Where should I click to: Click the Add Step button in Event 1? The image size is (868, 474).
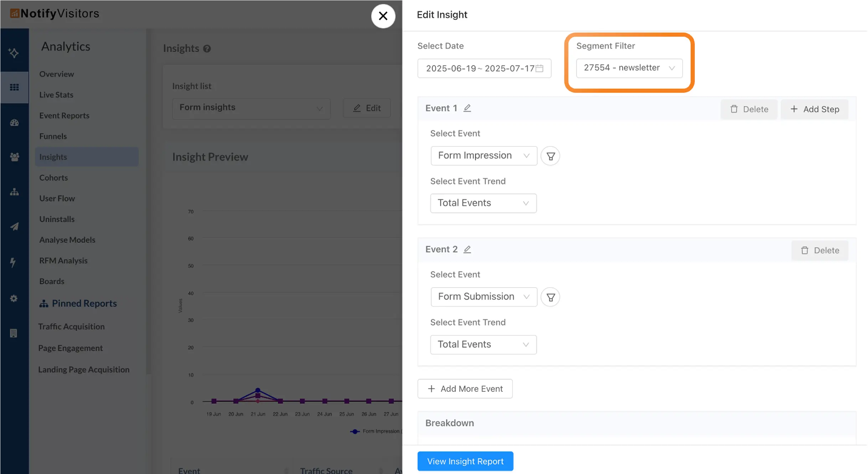tap(814, 109)
